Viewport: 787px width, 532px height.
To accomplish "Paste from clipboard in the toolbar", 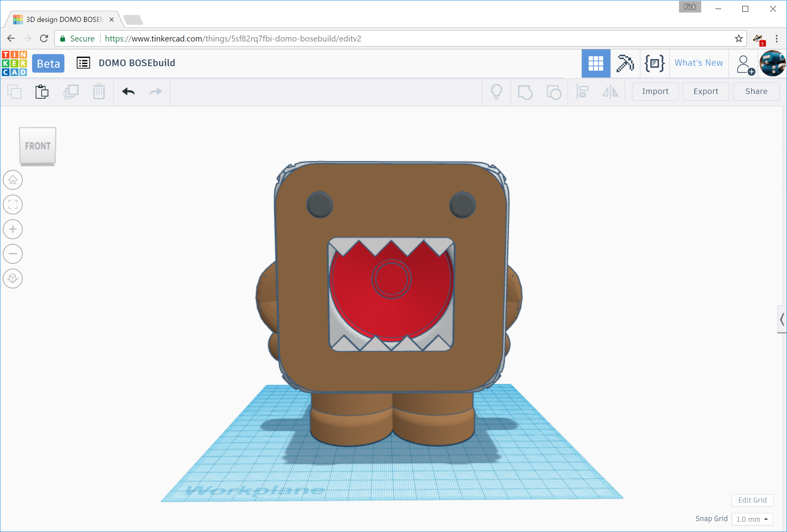I will pos(42,91).
